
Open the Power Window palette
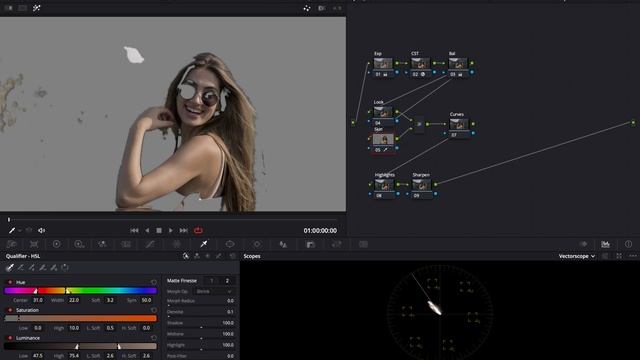[230, 244]
